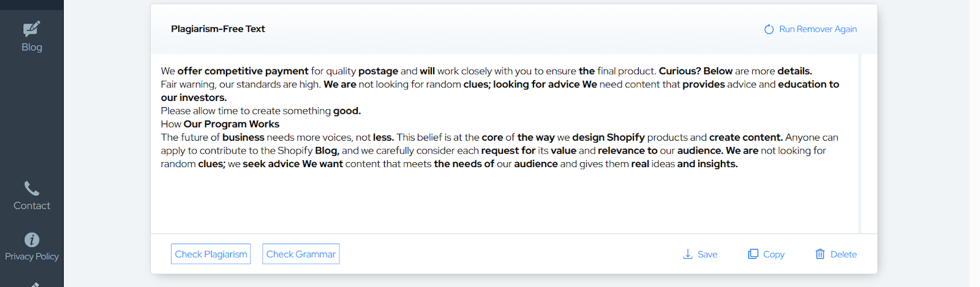
Task: Click the Run Remover Again link text
Action: coord(818,29)
